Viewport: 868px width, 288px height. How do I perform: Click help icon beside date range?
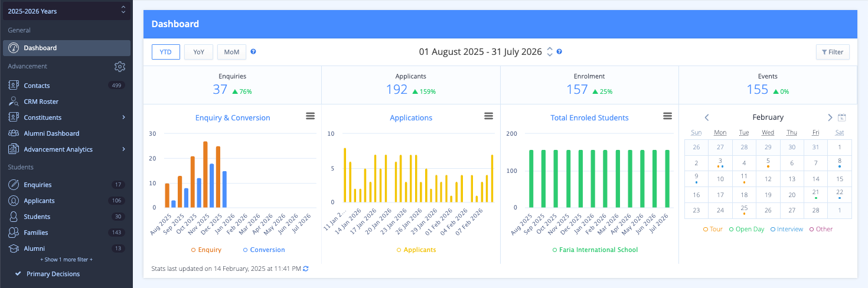pos(559,52)
